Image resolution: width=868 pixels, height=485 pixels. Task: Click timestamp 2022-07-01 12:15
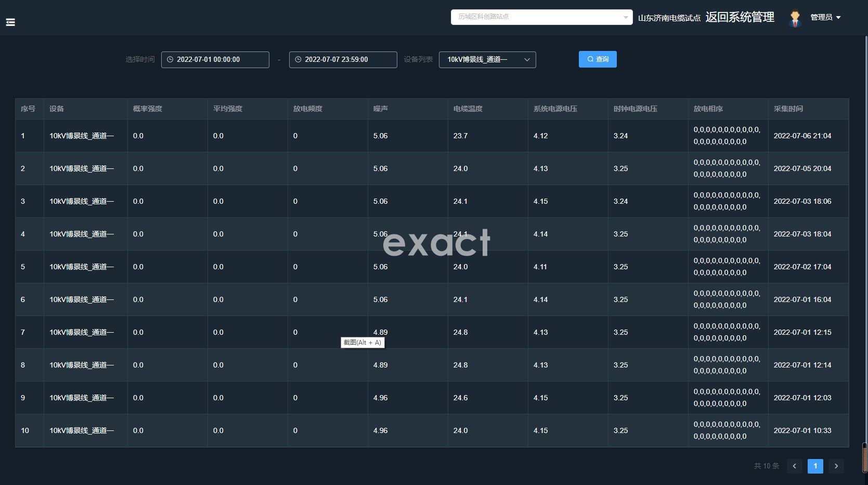point(802,333)
